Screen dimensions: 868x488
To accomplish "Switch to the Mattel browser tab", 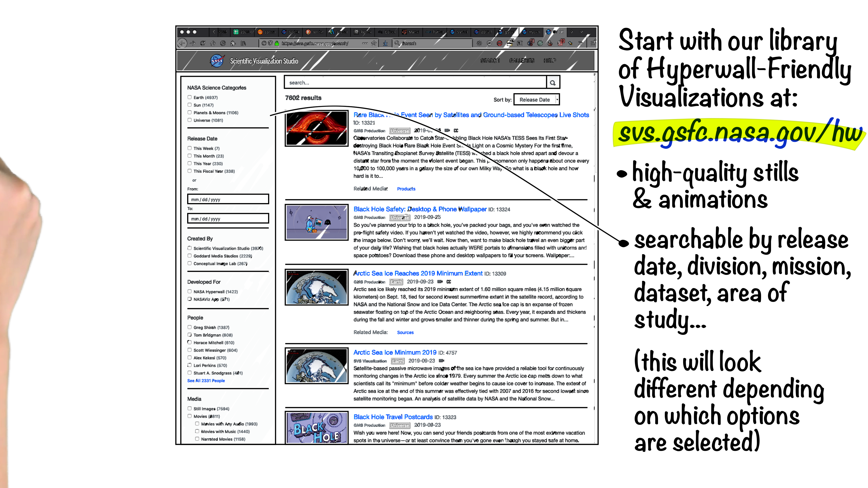I will point(410,32).
